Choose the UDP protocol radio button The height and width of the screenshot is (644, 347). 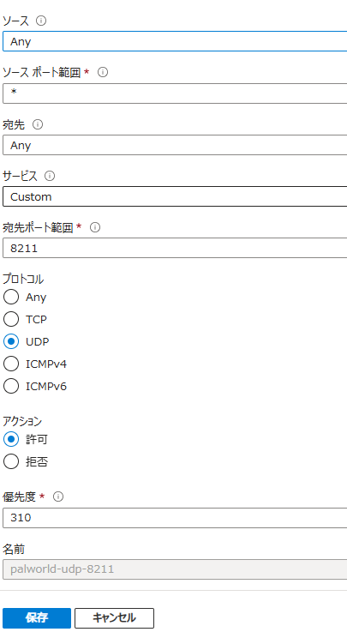(x=11, y=341)
